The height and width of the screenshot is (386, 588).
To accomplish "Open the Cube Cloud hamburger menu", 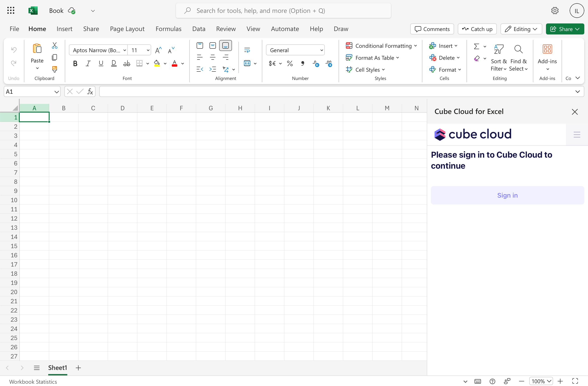I will 577,135.
